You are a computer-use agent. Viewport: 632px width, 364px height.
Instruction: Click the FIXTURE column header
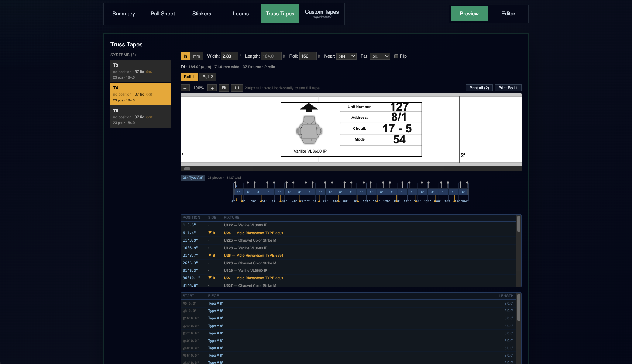click(x=231, y=218)
